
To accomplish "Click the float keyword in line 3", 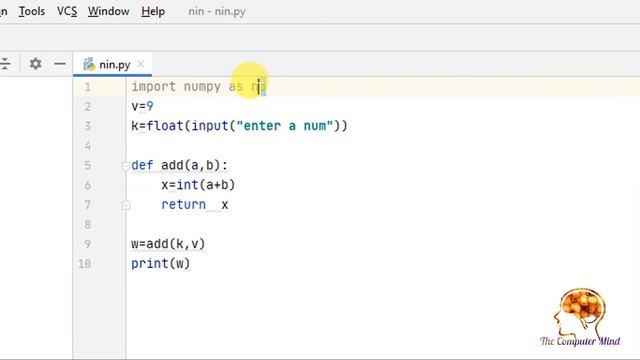I will click(x=165, y=126).
